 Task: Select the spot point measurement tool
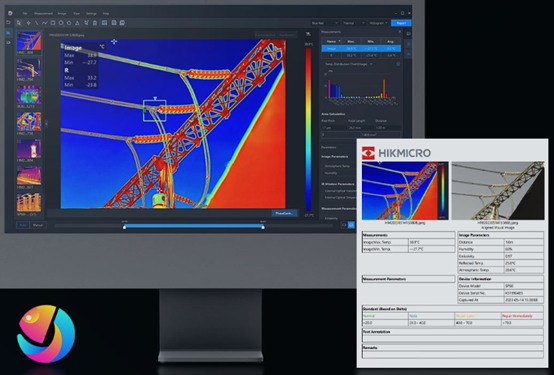tap(28, 23)
